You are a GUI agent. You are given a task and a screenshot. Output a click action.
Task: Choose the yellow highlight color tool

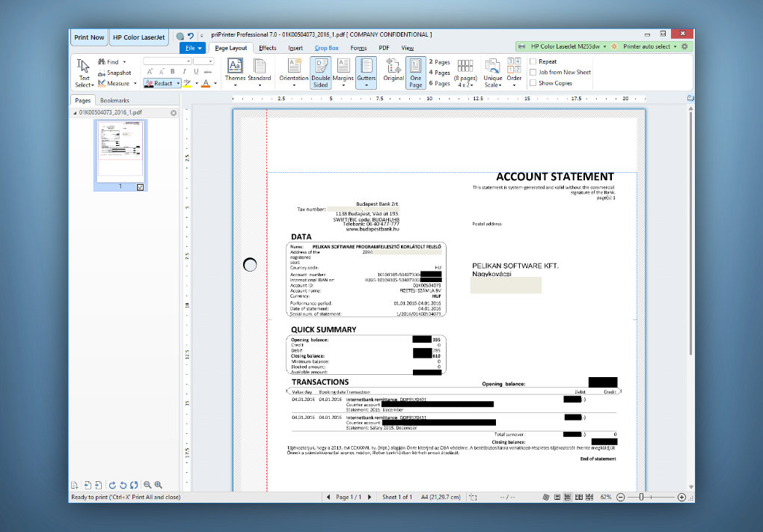pos(187,83)
